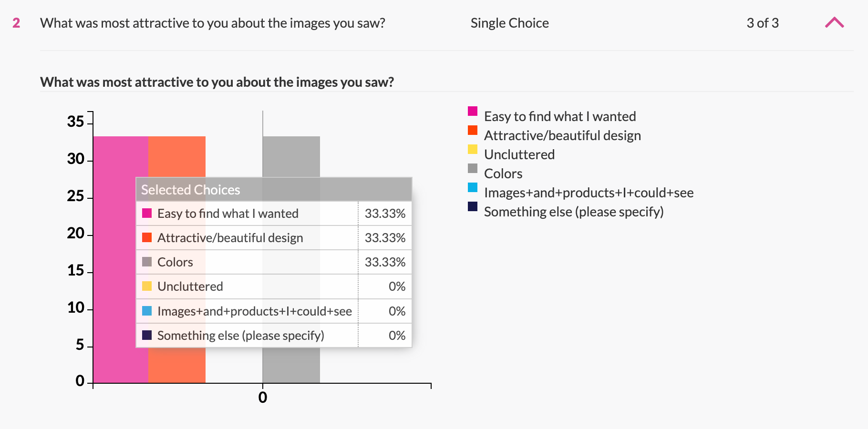Click the gray 'Colors' legend swatch

[473, 168]
